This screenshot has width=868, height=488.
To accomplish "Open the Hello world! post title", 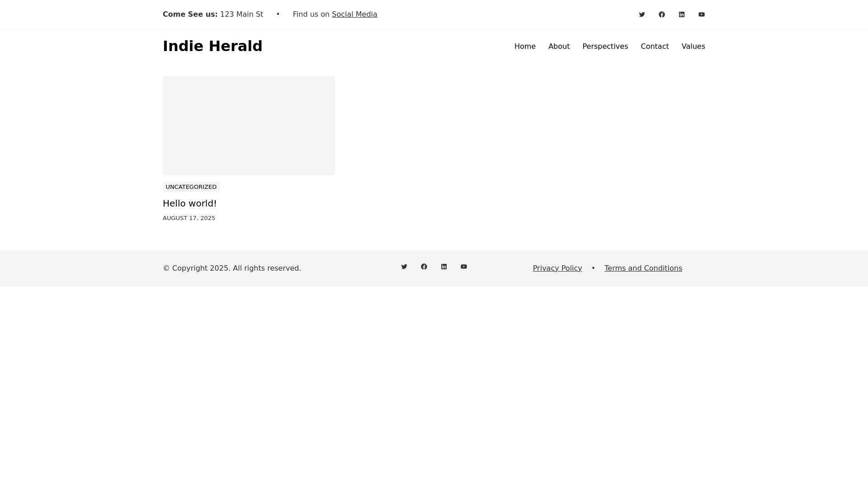I will [190, 203].
